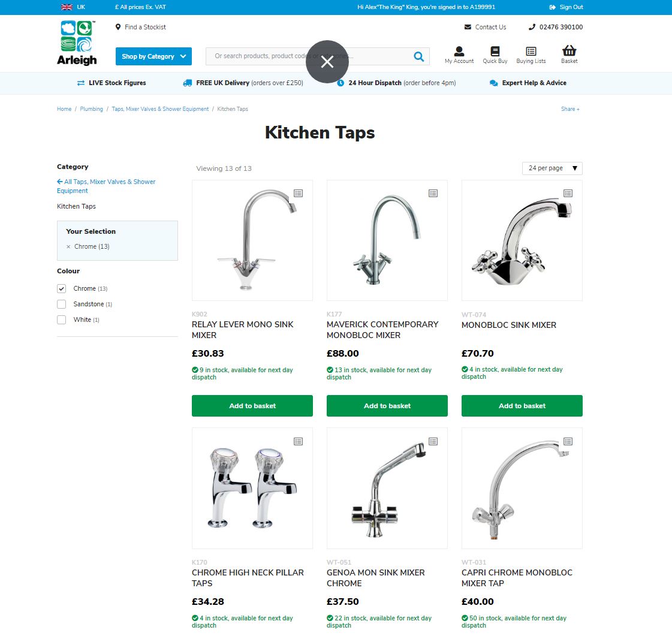The height and width of the screenshot is (642, 672).
Task: Click the round dark X close button
Action: point(327,62)
